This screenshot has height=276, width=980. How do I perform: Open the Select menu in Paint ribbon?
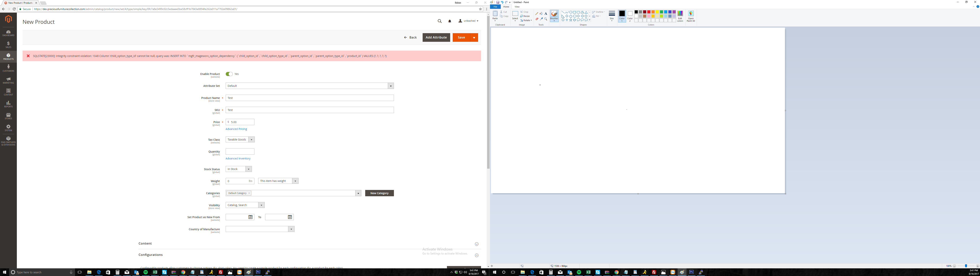click(515, 16)
